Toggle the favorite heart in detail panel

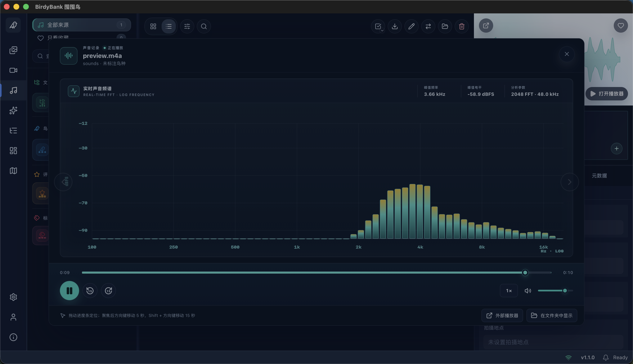coord(620,26)
